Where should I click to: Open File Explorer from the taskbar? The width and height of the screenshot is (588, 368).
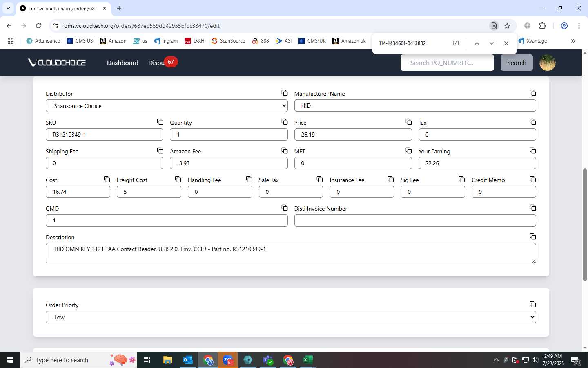[x=168, y=360]
